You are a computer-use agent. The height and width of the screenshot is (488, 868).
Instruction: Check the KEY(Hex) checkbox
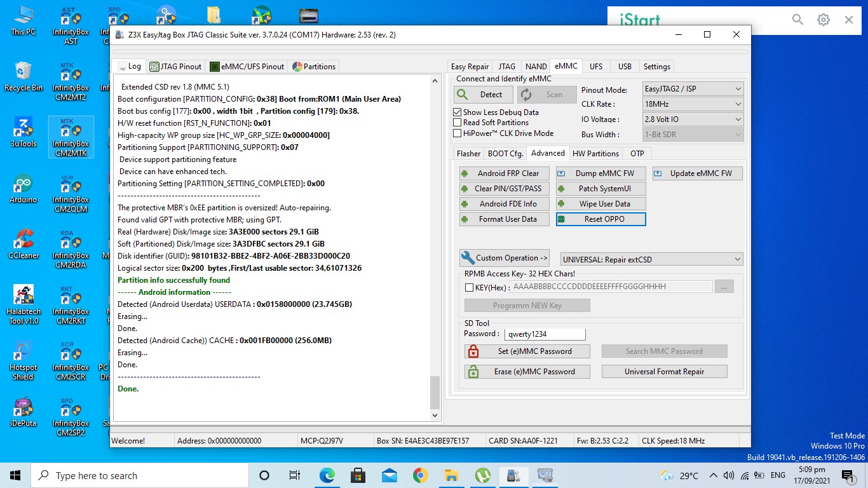[x=469, y=287]
